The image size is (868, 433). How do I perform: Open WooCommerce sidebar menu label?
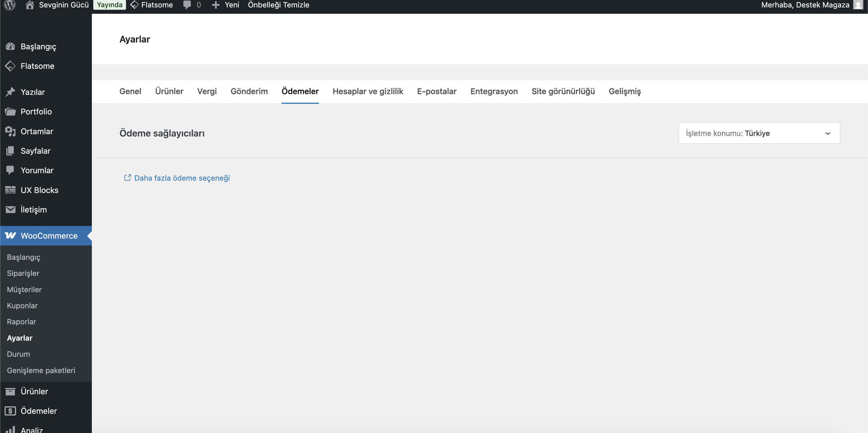[x=49, y=236]
